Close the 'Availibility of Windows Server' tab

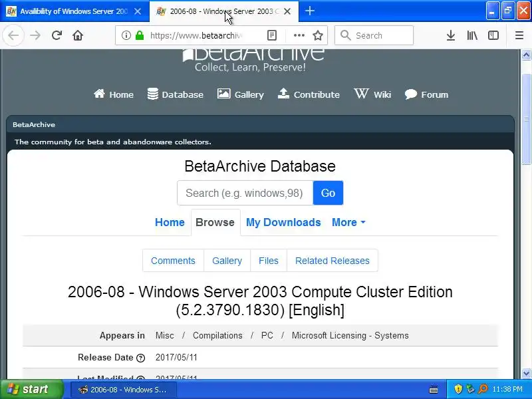coord(138,11)
